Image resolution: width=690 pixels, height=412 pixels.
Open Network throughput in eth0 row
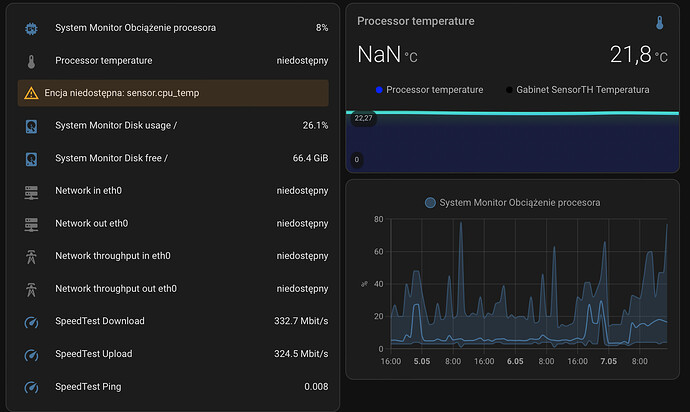pyautogui.click(x=173, y=256)
